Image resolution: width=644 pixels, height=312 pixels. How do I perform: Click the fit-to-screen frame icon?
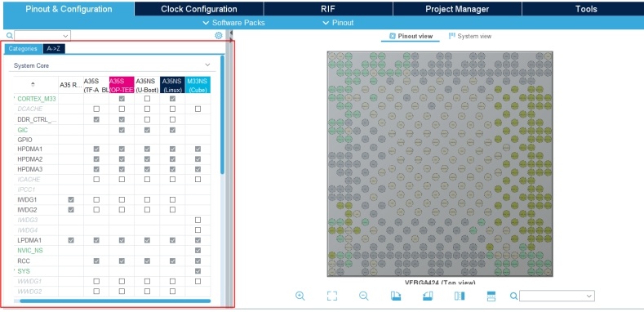pos(332,296)
